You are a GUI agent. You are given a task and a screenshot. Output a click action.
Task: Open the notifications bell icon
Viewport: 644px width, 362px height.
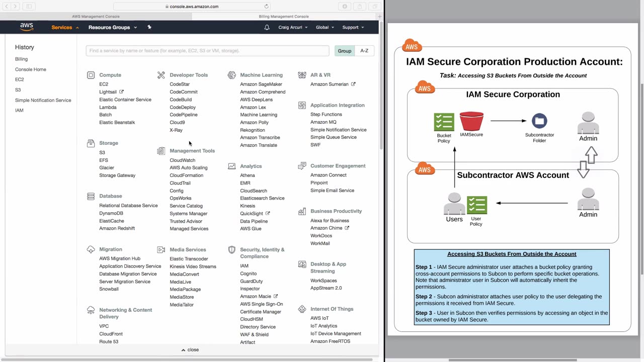tap(267, 27)
